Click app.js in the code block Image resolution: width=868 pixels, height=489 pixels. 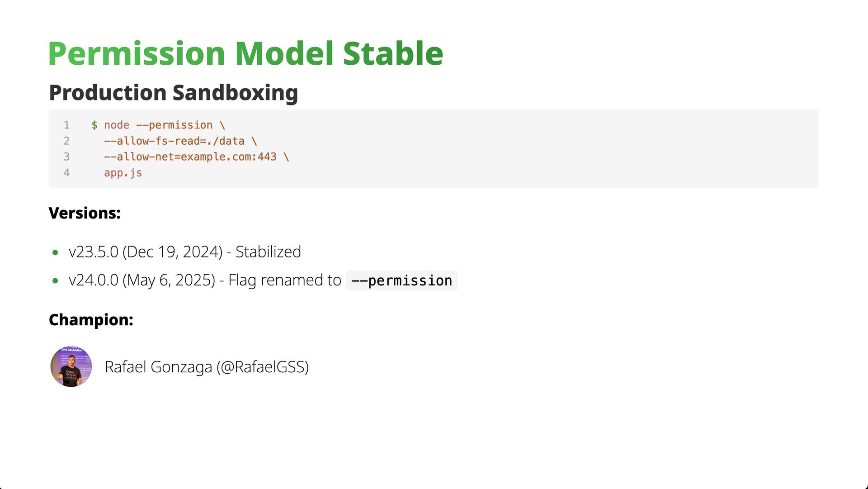pyautogui.click(x=123, y=173)
